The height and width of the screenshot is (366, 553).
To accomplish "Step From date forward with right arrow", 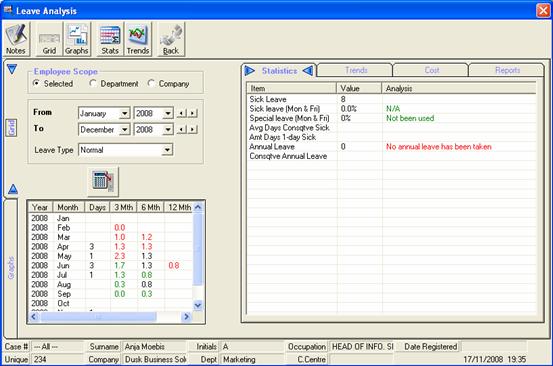I will coord(193,114).
